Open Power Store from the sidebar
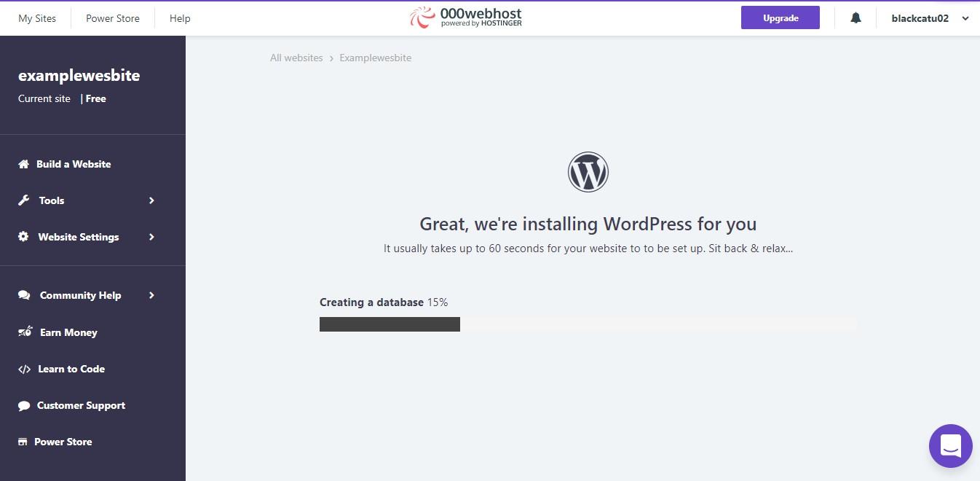 (x=63, y=442)
